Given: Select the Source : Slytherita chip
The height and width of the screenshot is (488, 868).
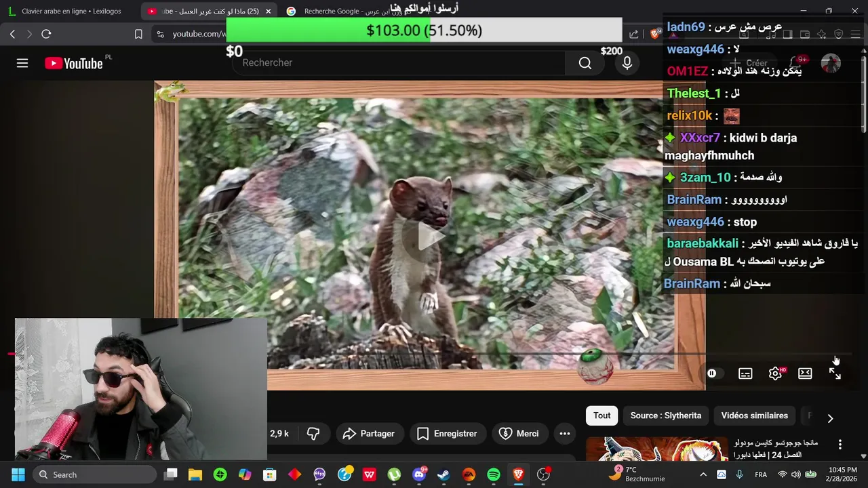Looking at the screenshot, I should [x=666, y=415].
